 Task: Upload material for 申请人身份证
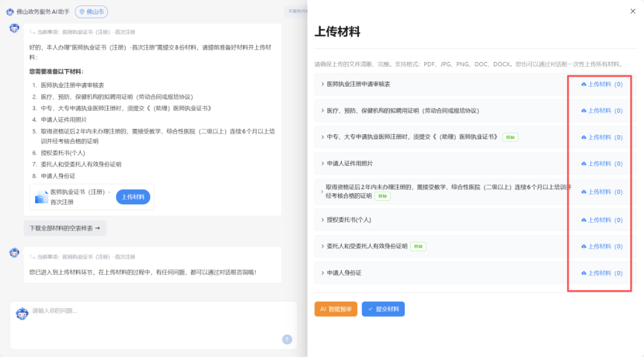point(602,273)
